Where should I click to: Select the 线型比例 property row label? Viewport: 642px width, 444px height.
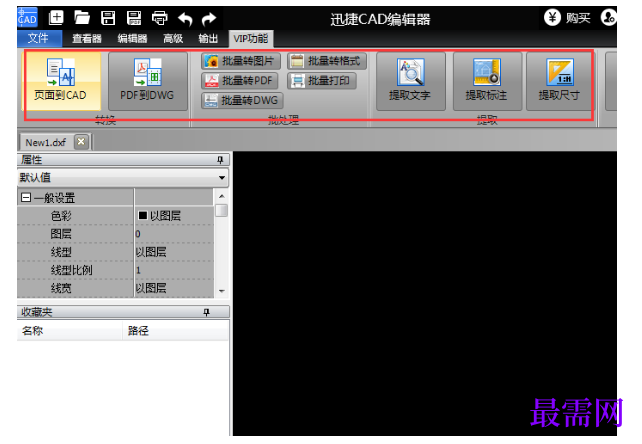pyautogui.click(x=71, y=270)
